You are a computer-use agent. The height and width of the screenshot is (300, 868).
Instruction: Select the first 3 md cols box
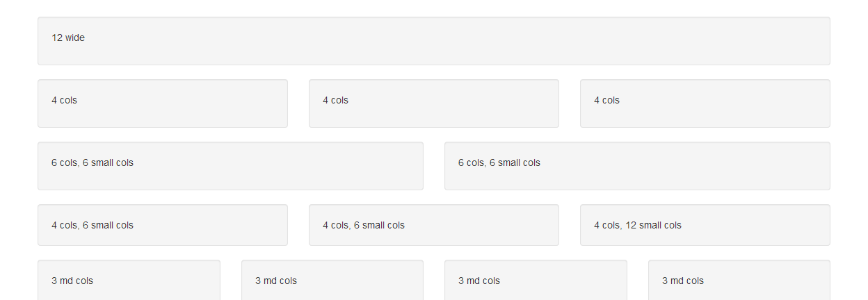coord(129,280)
